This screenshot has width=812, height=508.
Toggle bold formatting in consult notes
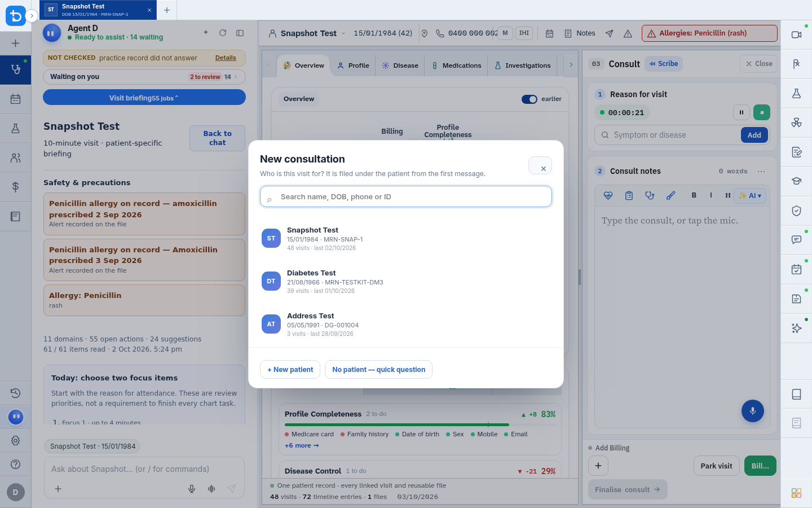pyautogui.click(x=694, y=195)
